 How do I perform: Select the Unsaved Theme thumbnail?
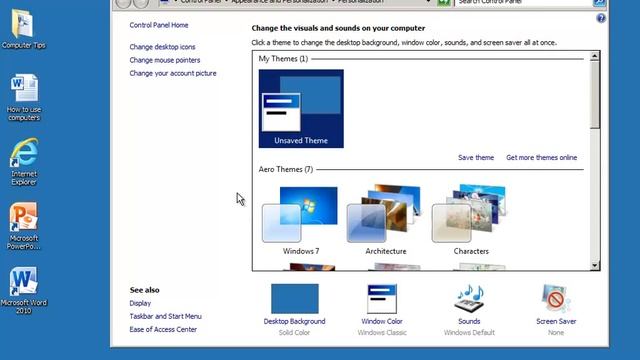(x=301, y=109)
